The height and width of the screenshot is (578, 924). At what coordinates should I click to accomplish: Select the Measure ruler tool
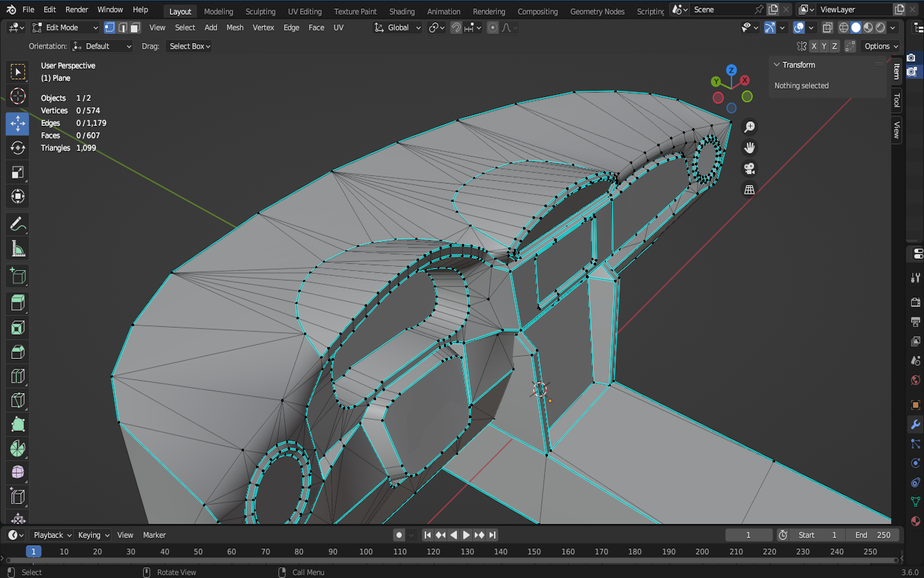click(17, 249)
